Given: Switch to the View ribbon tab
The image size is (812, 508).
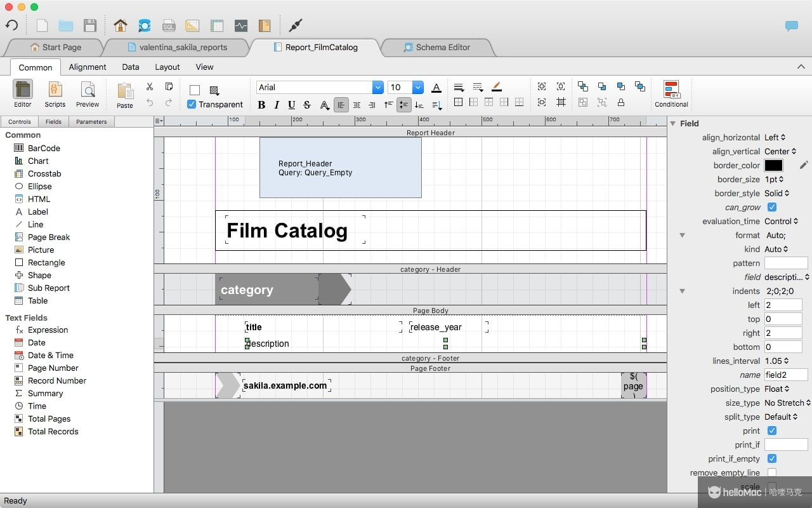Looking at the screenshot, I should tap(204, 67).
